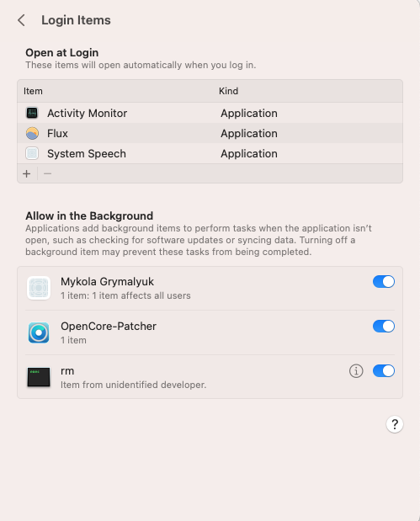The width and height of the screenshot is (420, 521).
Task: Remove selected login item with minus button
Action: 47,173
